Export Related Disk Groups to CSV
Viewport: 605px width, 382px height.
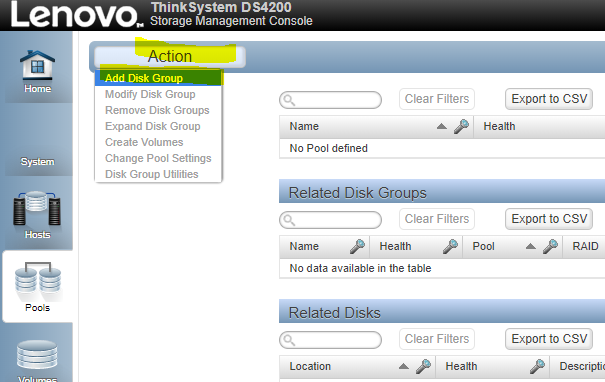click(x=549, y=219)
